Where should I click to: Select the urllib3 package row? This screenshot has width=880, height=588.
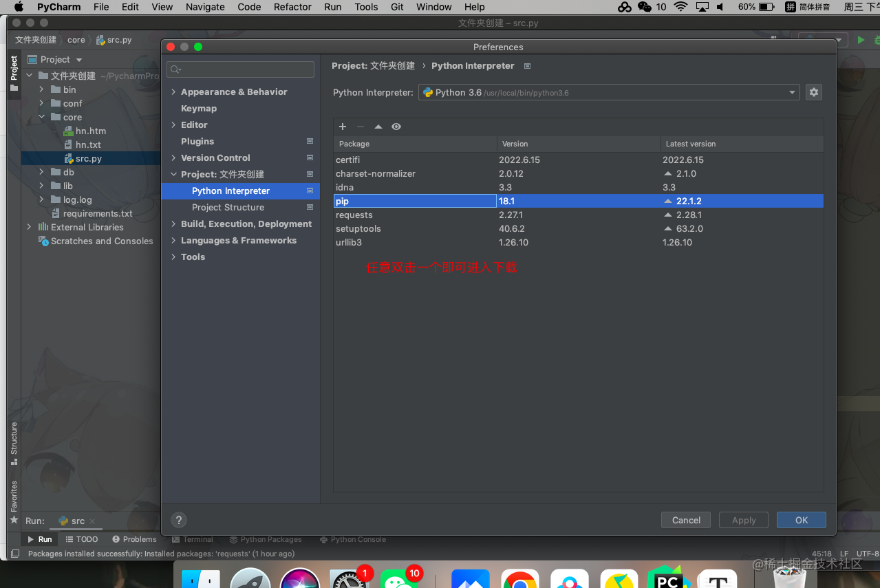tap(578, 242)
